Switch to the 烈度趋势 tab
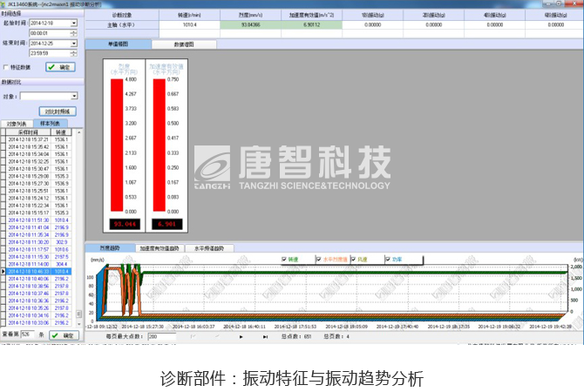 pyautogui.click(x=110, y=248)
